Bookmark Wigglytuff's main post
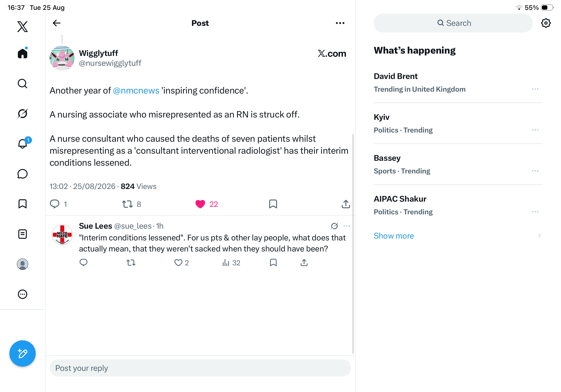 tap(273, 204)
